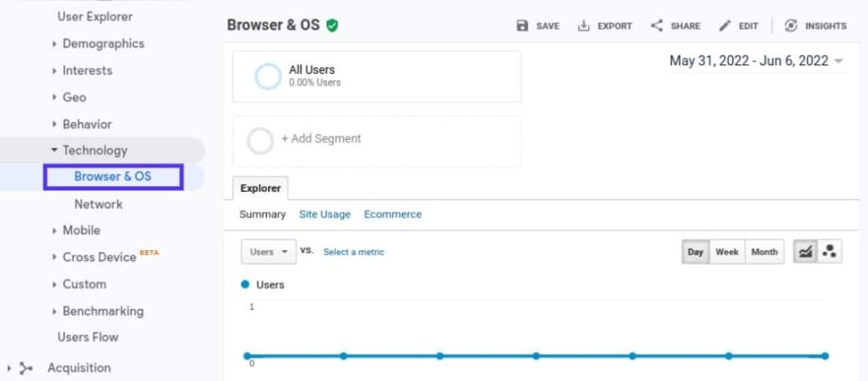Open the Ecommerce tab
The width and height of the screenshot is (868, 381).
tap(392, 215)
